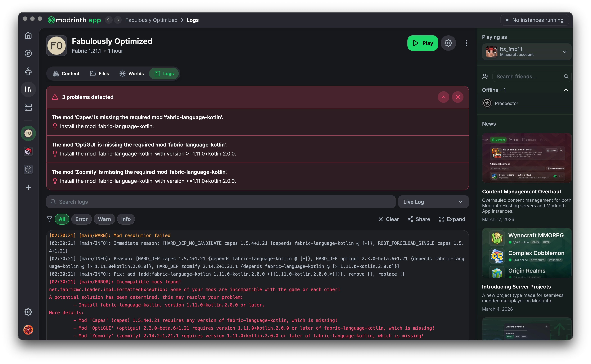The height and width of the screenshot is (364, 591).
Task: Collapse the Offline friends section
Action: 566,90
